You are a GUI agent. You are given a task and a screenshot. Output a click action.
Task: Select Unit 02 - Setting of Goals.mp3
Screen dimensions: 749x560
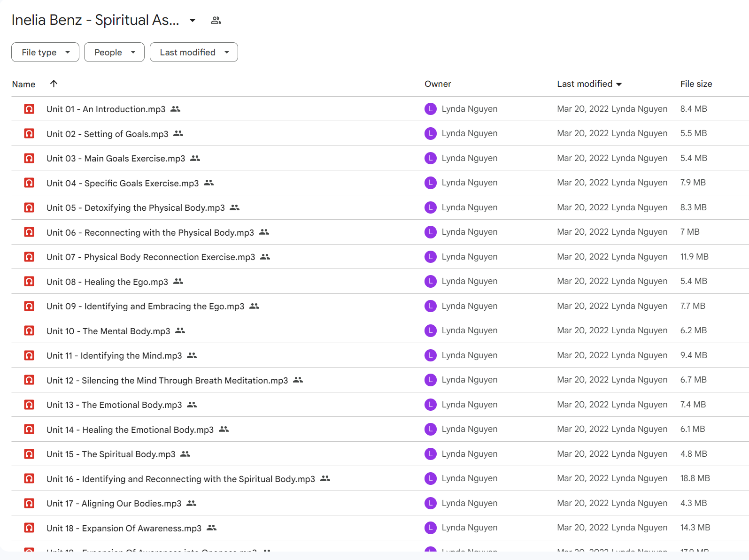click(107, 134)
